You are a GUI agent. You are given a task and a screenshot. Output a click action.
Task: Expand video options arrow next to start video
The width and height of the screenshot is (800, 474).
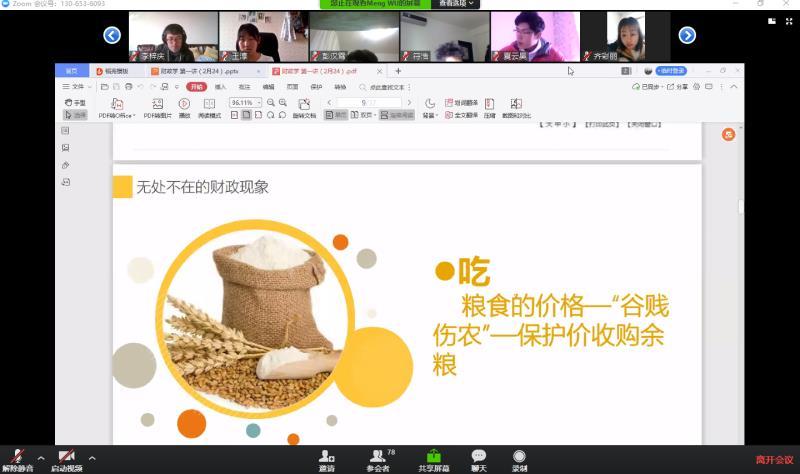92,458
